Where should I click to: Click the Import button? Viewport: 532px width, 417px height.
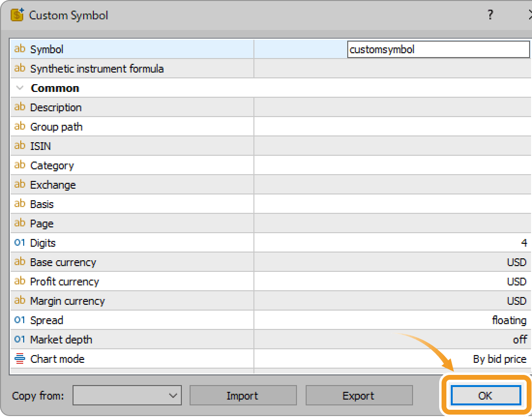coord(243,395)
